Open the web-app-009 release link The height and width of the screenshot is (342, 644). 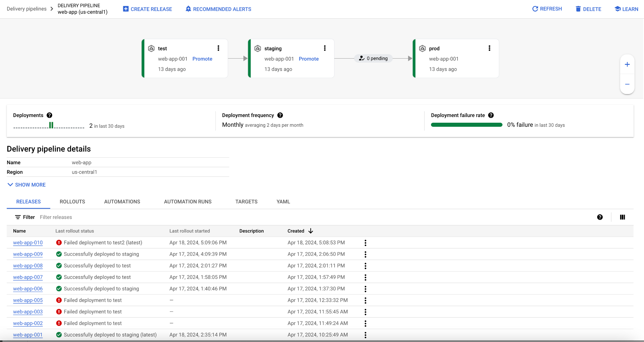[x=28, y=254]
